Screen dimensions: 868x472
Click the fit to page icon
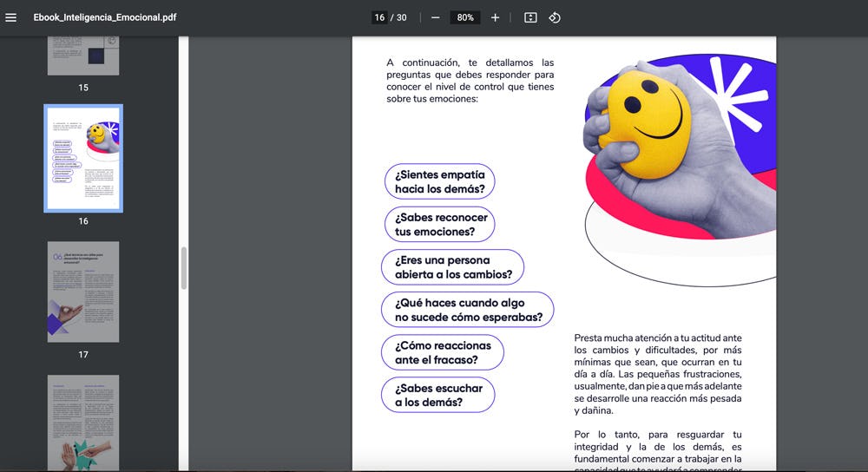click(x=530, y=17)
